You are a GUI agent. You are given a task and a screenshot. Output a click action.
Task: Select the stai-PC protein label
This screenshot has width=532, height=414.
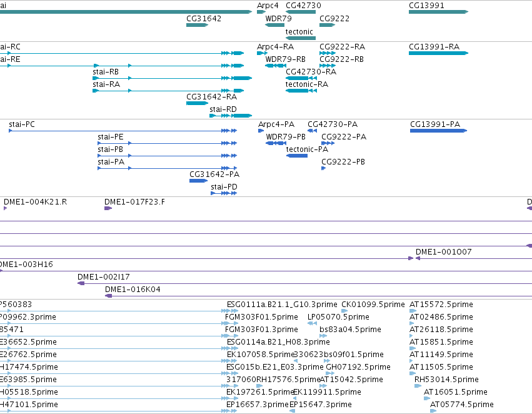pyautogui.click(x=22, y=124)
